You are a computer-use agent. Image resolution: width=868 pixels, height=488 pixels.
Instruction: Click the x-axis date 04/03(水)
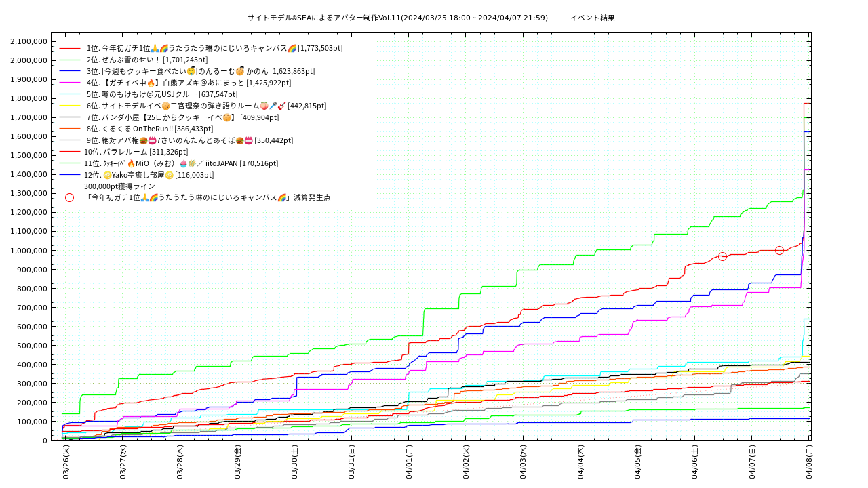(x=523, y=462)
